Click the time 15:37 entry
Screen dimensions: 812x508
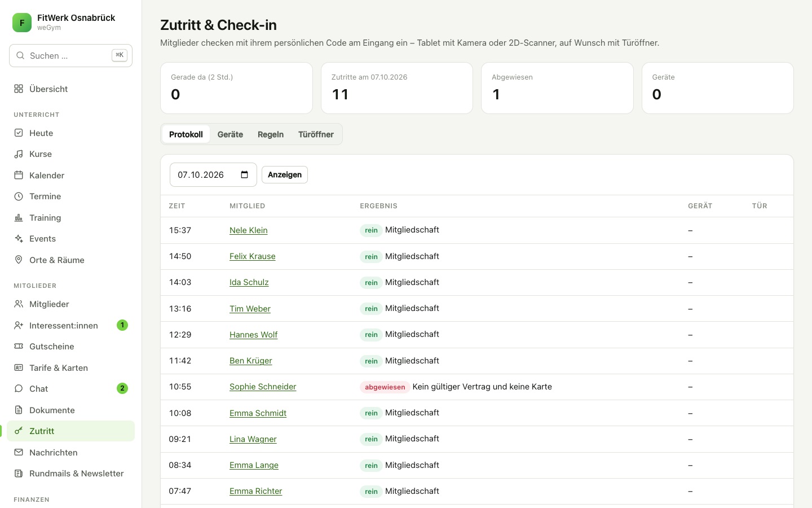pos(180,230)
